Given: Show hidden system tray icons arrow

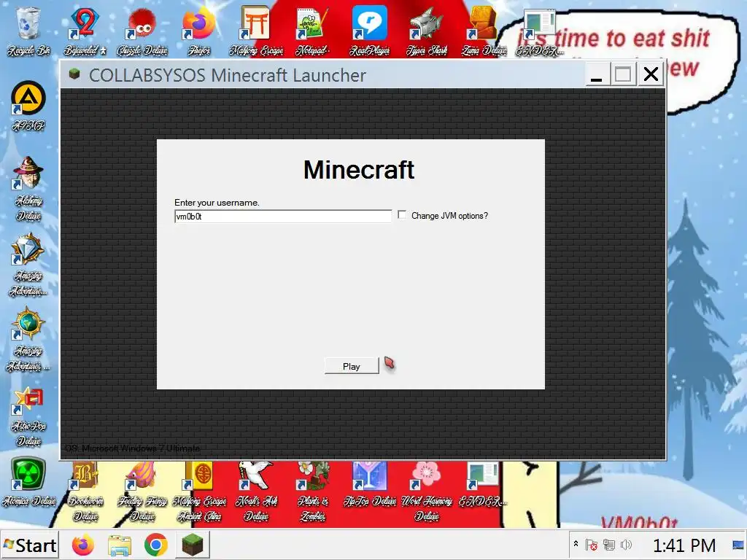Looking at the screenshot, I should (576, 544).
